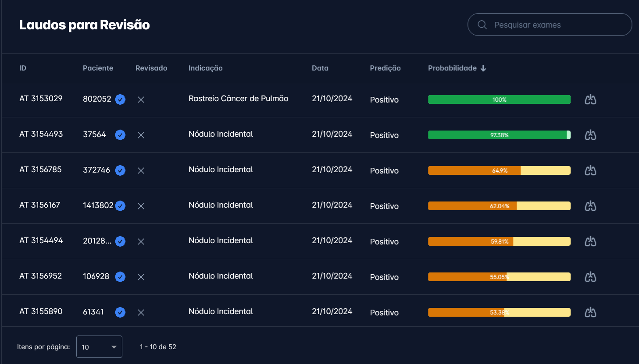
Task: Click verified badge next to patient 61341
Action: click(x=120, y=312)
